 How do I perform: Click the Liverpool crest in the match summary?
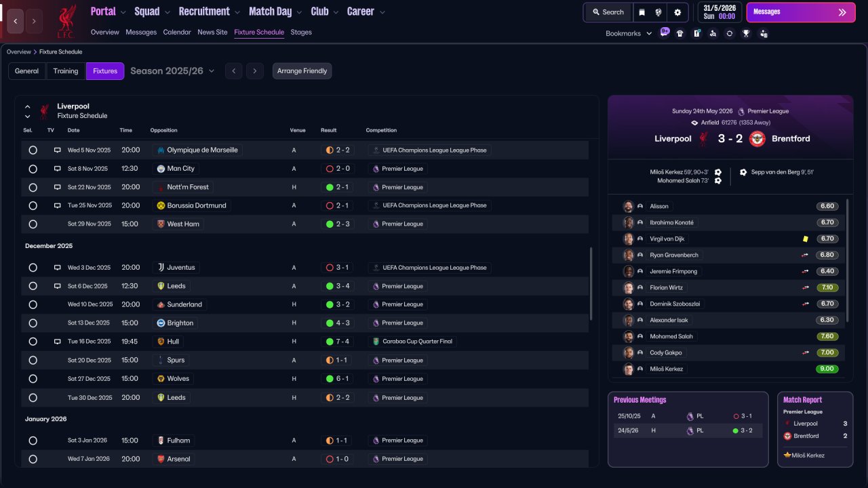tap(704, 138)
